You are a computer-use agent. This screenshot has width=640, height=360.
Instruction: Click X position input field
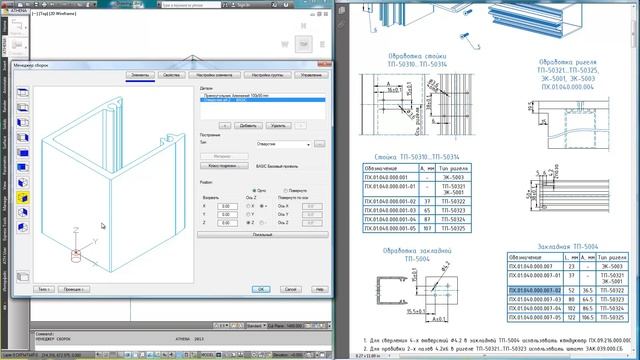[x=227, y=206]
